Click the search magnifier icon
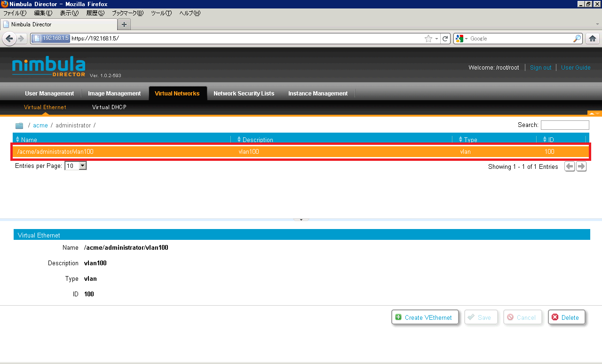The image size is (602, 364). [577, 39]
